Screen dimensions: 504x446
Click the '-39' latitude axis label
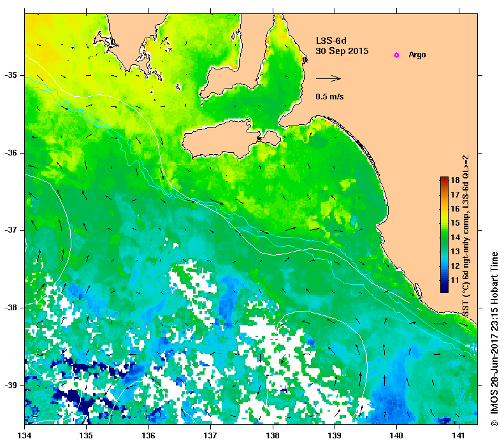click(11, 385)
